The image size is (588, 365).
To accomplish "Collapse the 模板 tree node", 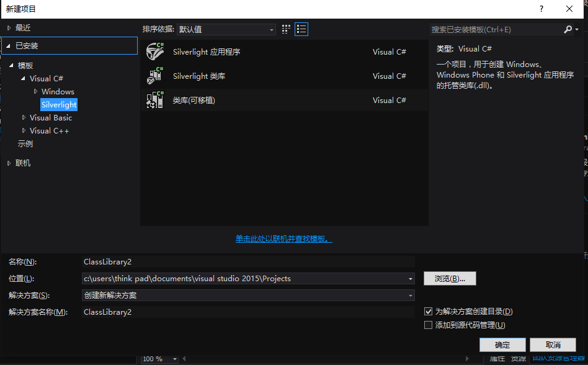I will click(x=11, y=65).
